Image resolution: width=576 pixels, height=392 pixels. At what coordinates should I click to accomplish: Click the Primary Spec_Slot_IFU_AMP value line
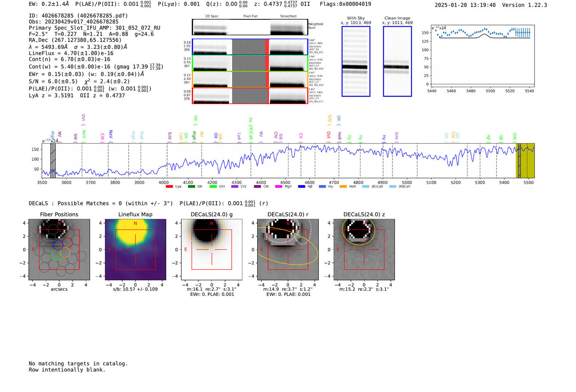[x=95, y=28]
